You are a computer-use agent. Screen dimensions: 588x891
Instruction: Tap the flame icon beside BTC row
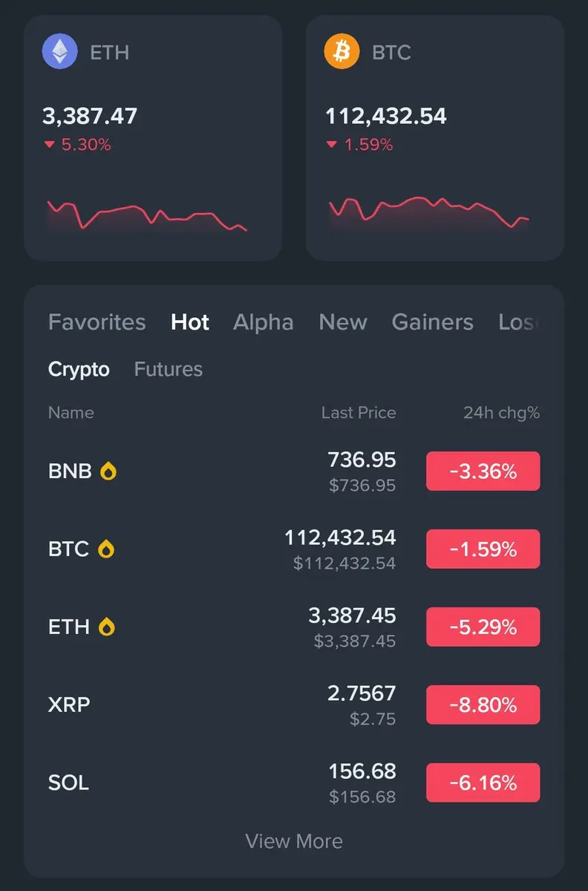107,549
